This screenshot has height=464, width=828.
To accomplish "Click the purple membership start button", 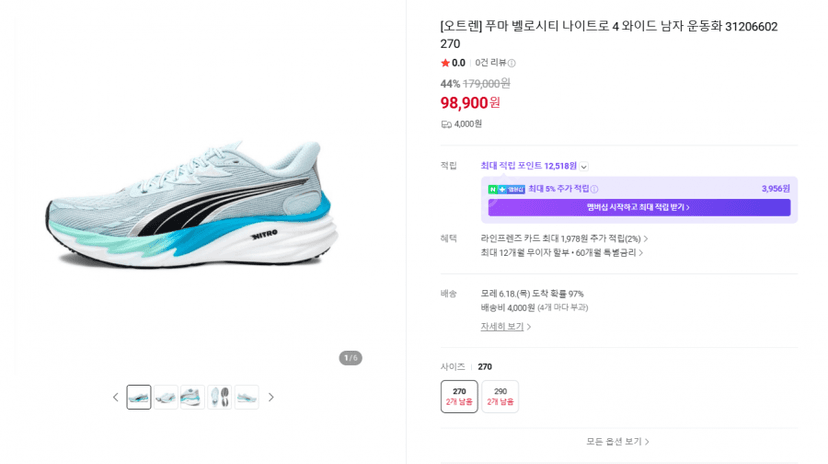I will point(639,207).
